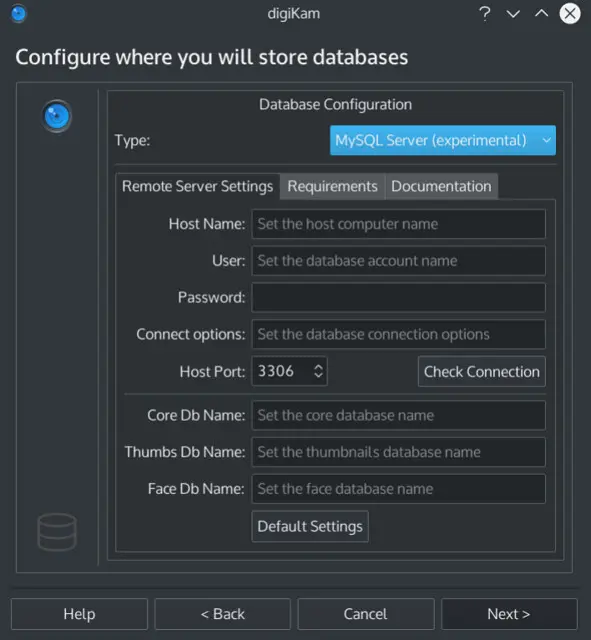The width and height of the screenshot is (591, 640).
Task: Maximize window with the up chevron icon
Action: pos(542,13)
